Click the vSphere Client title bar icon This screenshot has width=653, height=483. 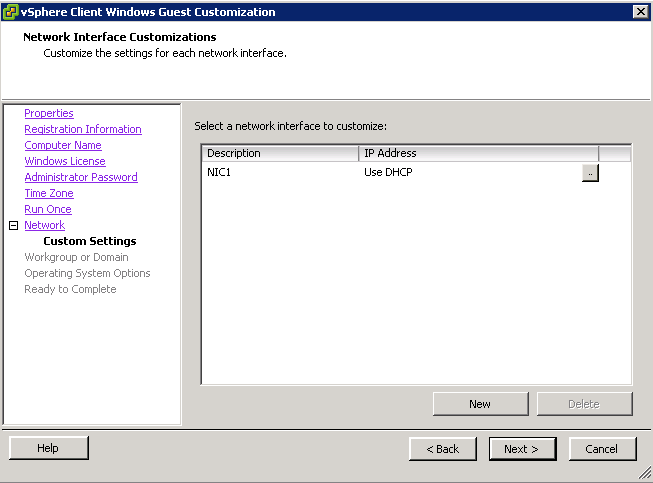[10, 12]
